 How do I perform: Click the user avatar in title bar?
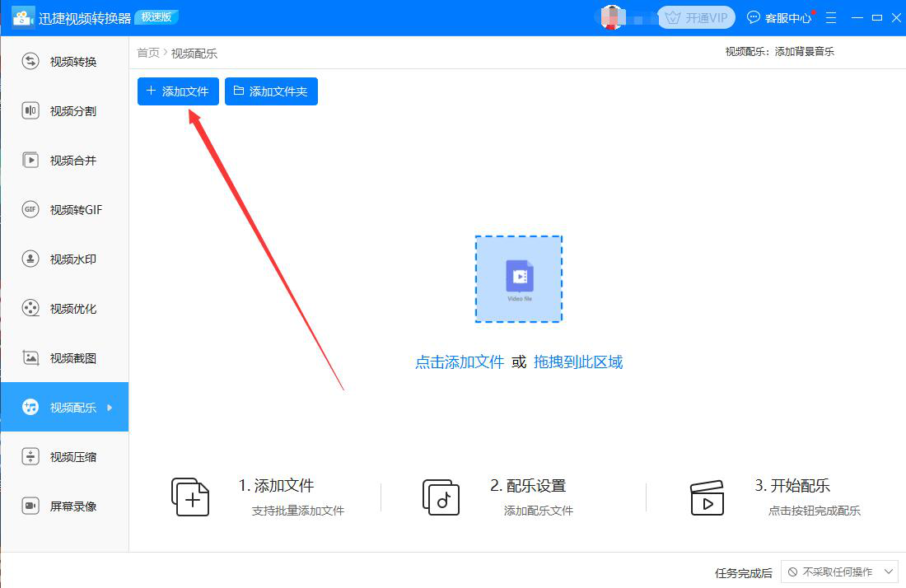coord(612,17)
